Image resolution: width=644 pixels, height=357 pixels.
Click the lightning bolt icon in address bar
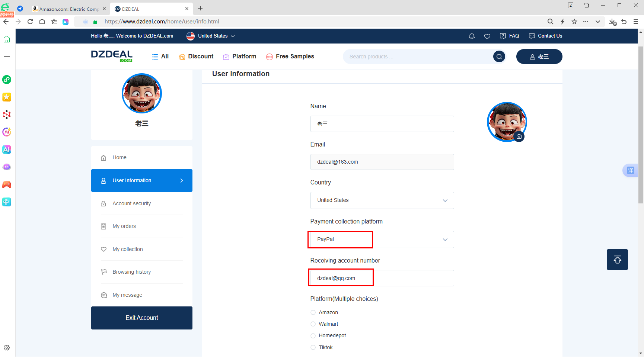pyautogui.click(x=562, y=22)
